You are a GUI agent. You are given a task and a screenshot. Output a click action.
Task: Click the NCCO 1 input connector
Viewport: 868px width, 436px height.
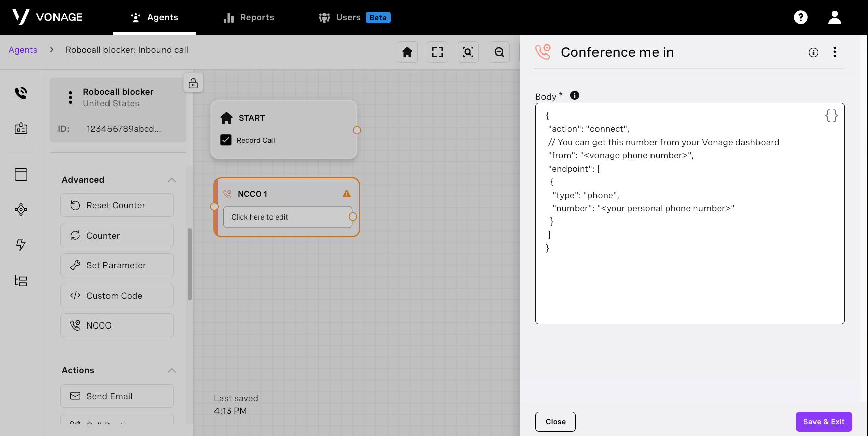tap(214, 207)
